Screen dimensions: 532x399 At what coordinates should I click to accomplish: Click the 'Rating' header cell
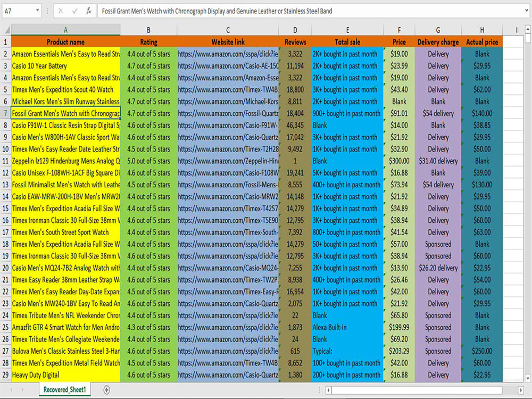pos(148,42)
